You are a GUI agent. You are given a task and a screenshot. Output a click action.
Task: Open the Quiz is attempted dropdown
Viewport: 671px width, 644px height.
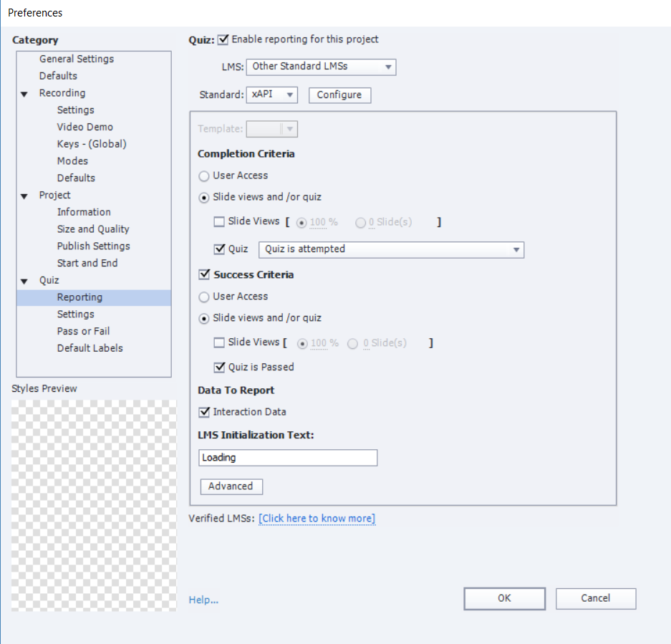pyautogui.click(x=391, y=249)
